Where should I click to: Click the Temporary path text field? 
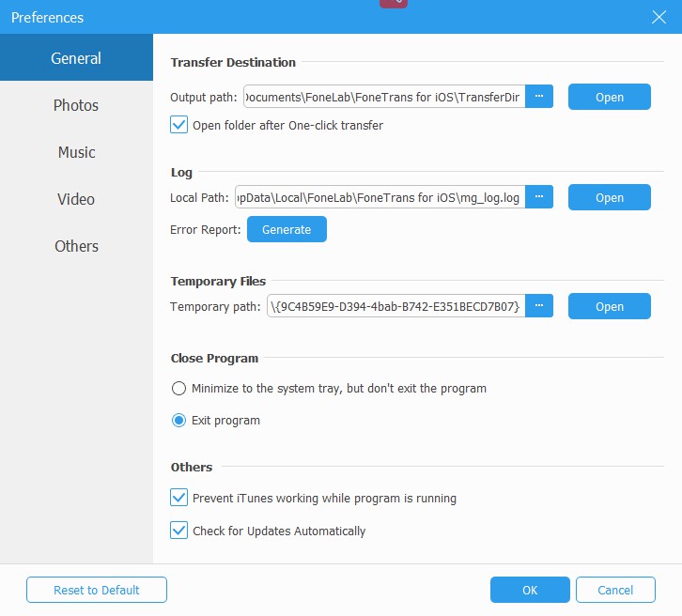coord(396,306)
